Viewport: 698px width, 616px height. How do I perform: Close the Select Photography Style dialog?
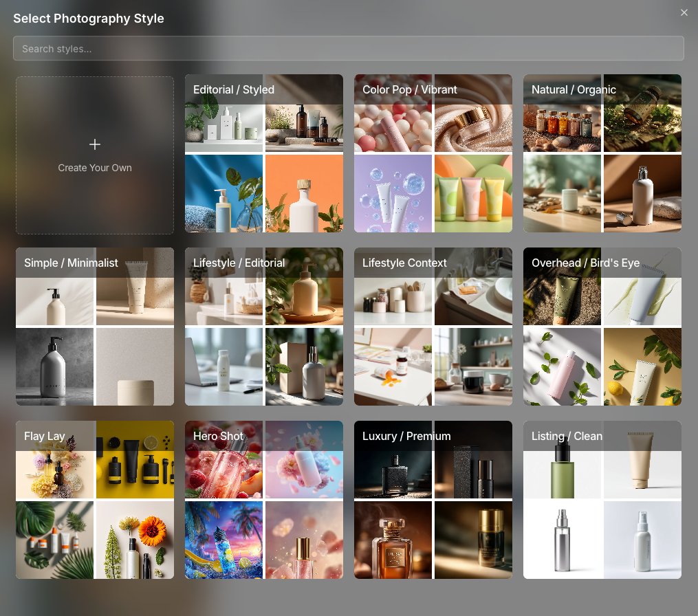coord(684,12)
